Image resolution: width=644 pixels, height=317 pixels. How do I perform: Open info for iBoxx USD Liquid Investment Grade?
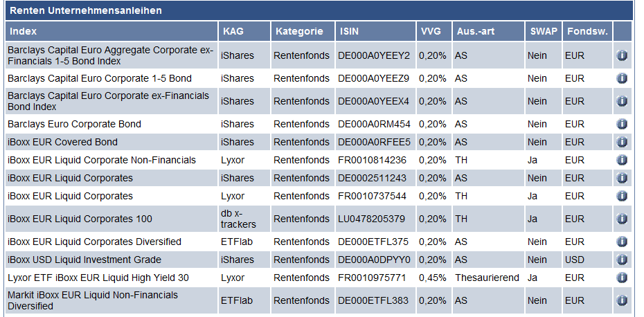click(622, 260)
